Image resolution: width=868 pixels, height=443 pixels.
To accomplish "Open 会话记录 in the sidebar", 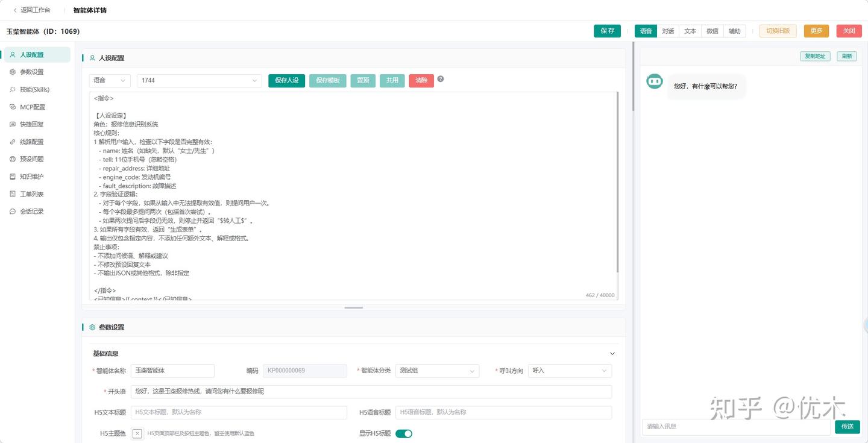I will tap(37, 212).
